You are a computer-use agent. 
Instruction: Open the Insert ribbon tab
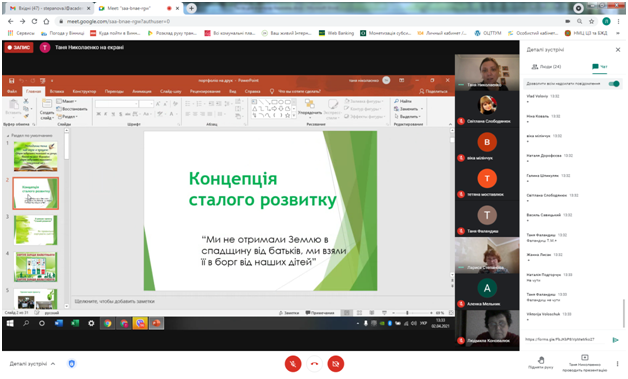[57, 91]
